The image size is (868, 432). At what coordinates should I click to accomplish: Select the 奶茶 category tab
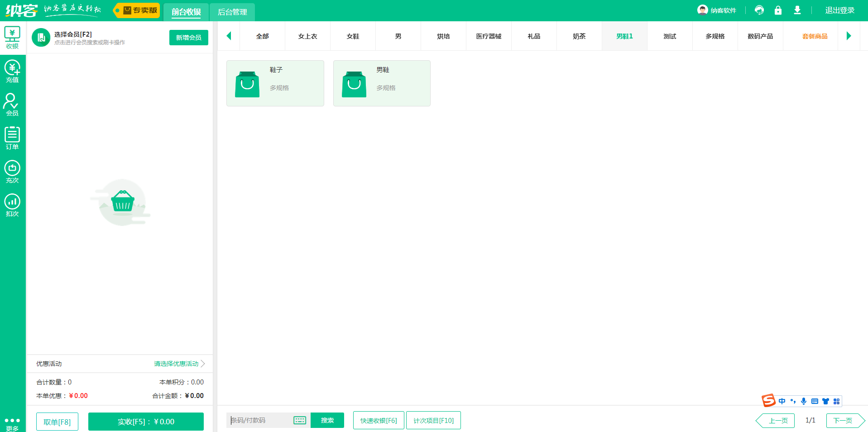(580, 36)
